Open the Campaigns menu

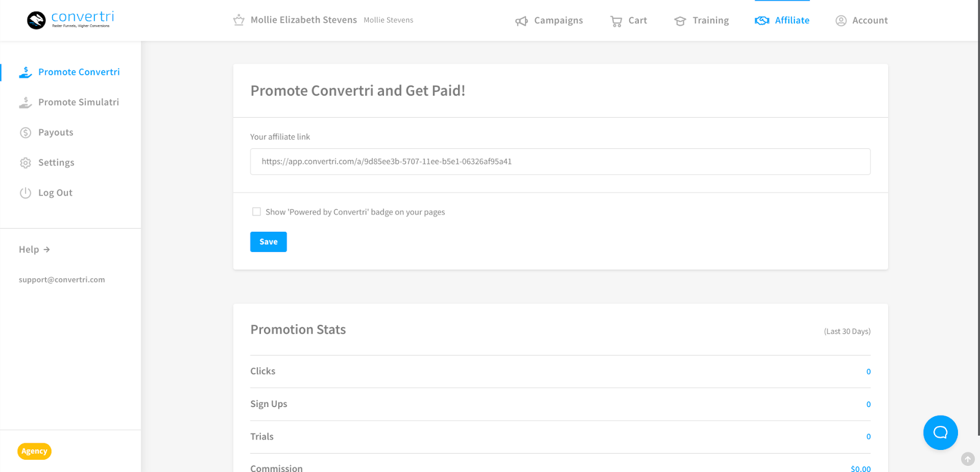(549, 20)
